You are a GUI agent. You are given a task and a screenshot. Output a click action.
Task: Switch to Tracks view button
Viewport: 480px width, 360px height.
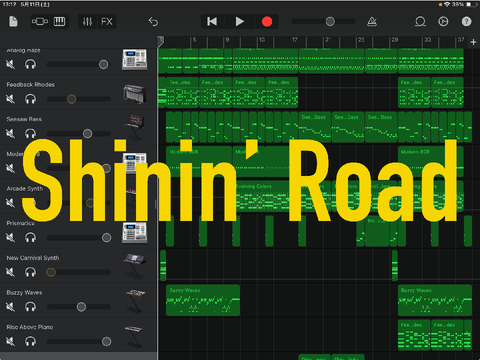(40, 22)
